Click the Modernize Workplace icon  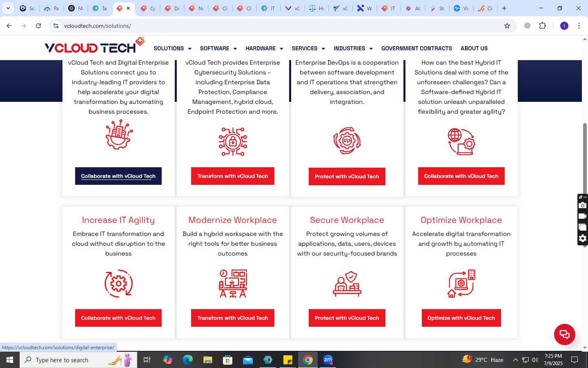pos(233,283)
